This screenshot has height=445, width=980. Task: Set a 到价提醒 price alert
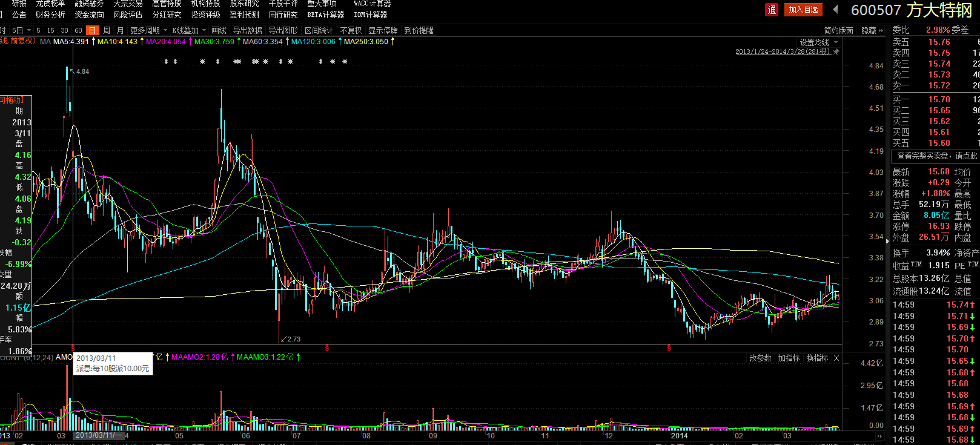click(419, 30)
